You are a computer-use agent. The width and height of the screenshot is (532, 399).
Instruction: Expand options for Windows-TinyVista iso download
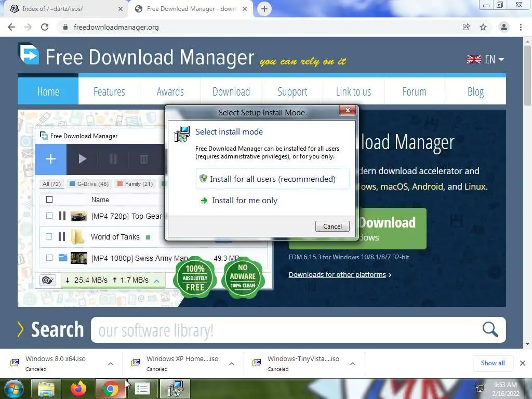[353, 364]
